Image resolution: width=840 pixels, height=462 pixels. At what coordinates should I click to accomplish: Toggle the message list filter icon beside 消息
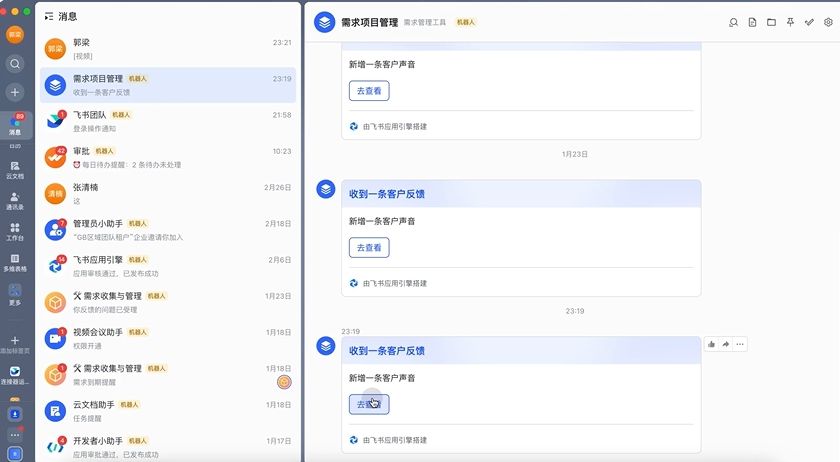(49, 17)
